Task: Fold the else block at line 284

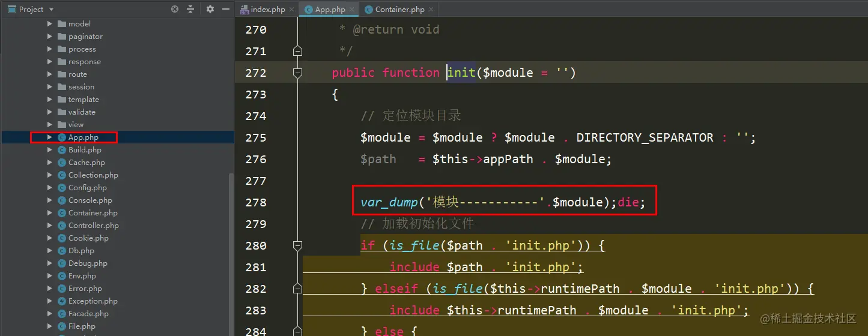Action: tap(297, 331)
